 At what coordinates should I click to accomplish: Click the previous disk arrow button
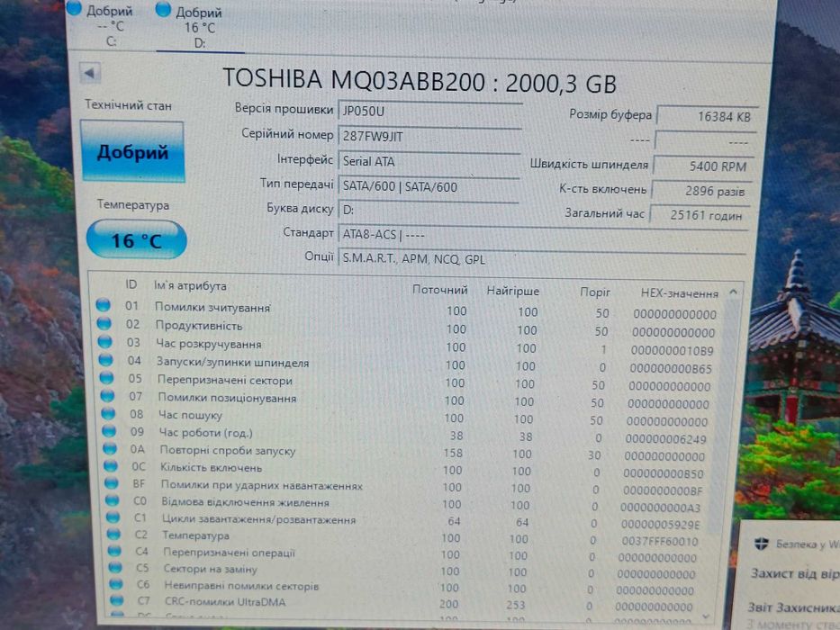89,73
